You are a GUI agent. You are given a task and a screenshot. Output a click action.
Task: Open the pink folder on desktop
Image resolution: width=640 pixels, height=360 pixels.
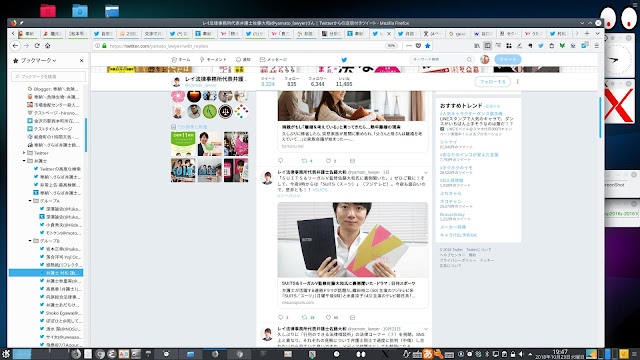tap(48, 11)
